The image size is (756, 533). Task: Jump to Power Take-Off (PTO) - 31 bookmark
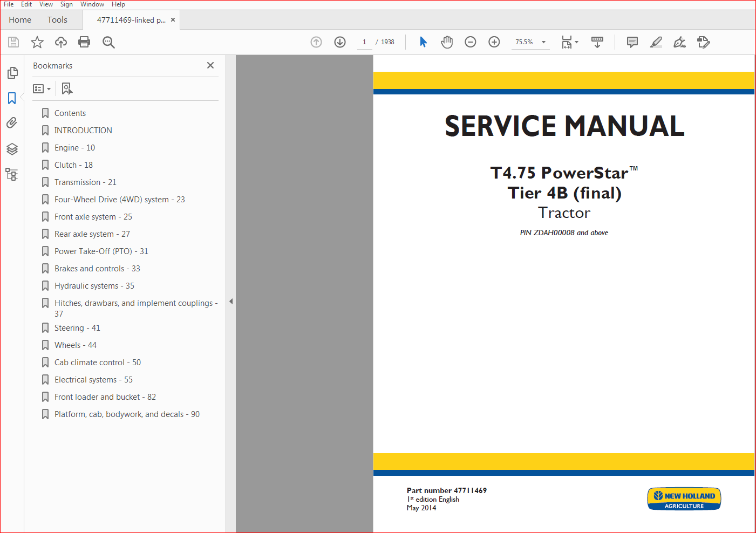[x=101, y=251]
